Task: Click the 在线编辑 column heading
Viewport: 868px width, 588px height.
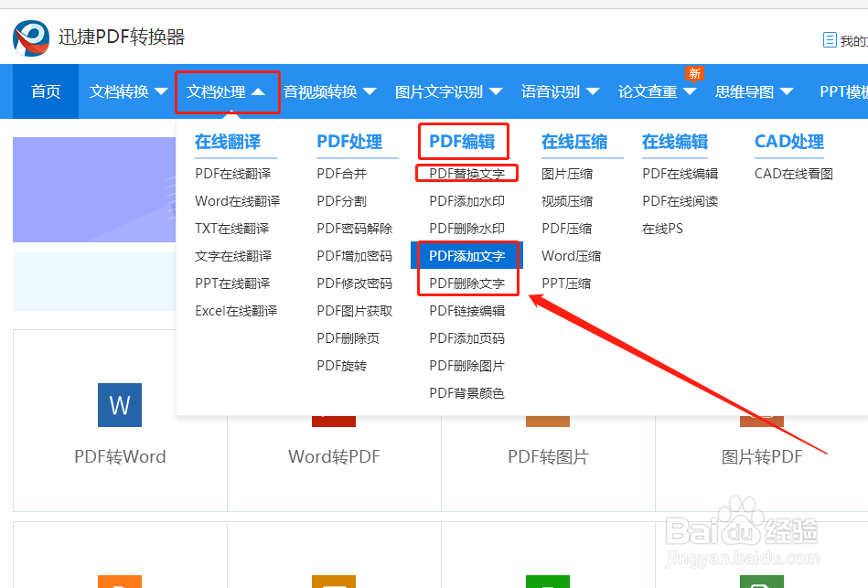Action: pyautogui.click(x=675, y=142)
